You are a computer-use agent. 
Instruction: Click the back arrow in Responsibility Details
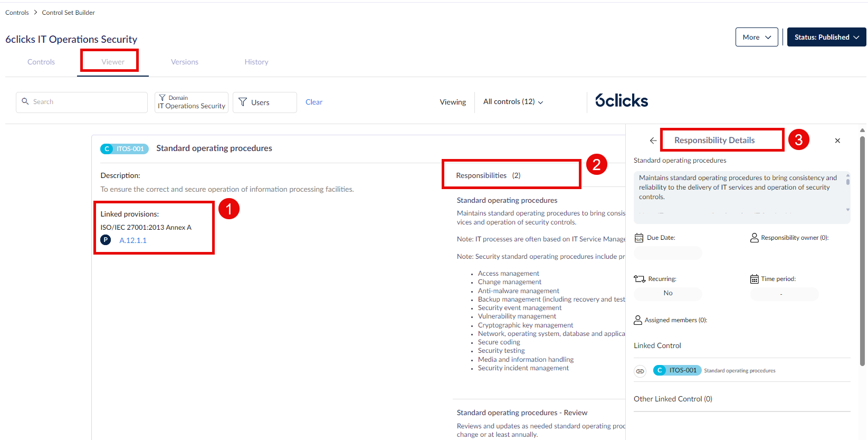(653, 141)
